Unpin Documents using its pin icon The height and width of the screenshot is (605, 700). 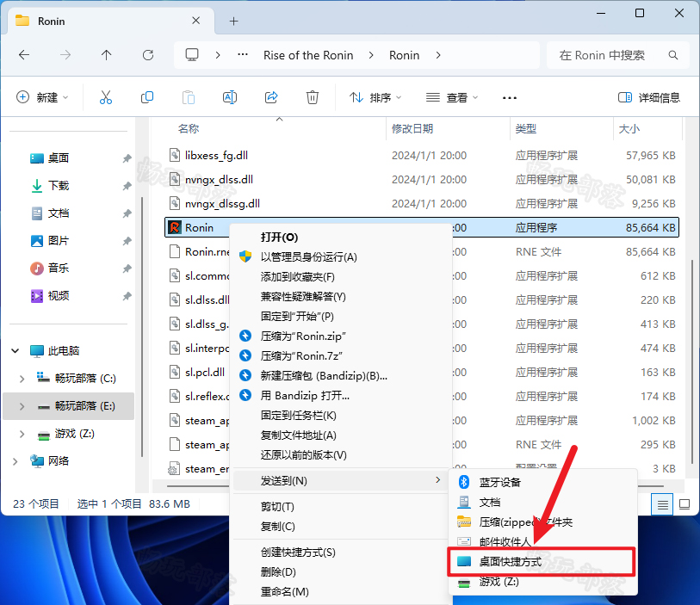127,213
